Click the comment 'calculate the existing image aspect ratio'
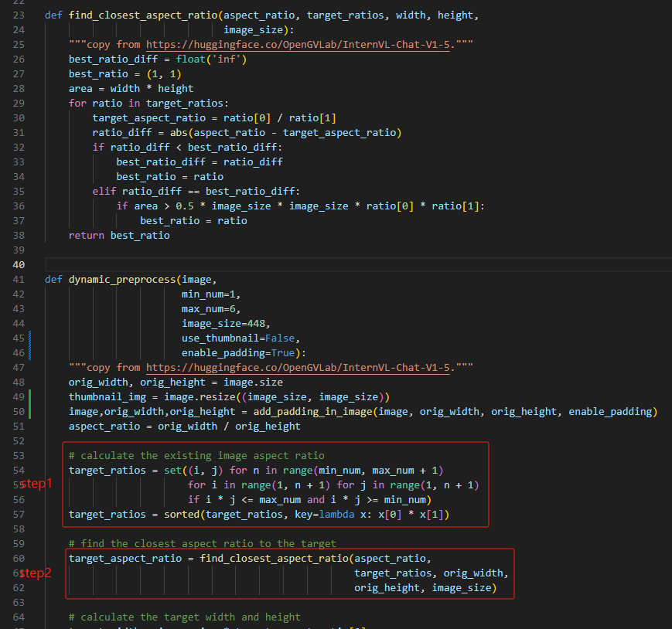 (x=196, y=456)
